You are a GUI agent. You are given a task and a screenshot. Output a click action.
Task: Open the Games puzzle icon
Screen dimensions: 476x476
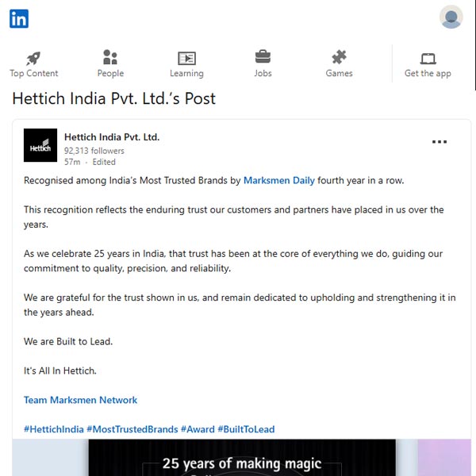(x=339, y=57)
